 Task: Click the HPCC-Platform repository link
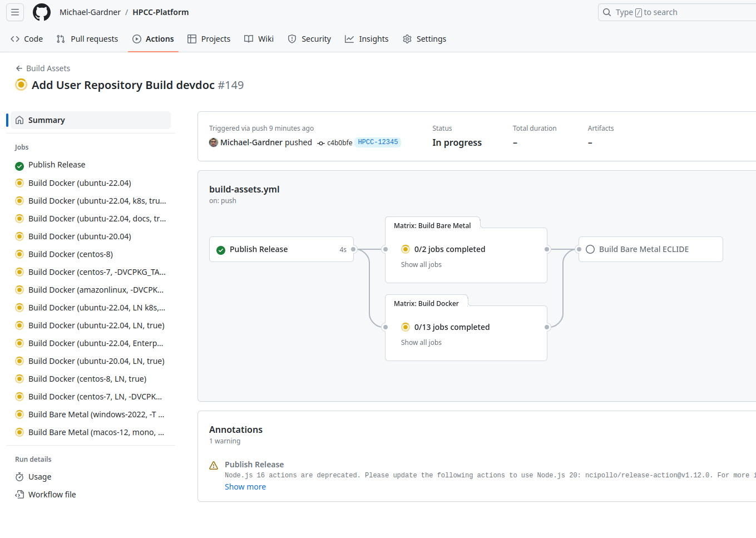[161, 12]
